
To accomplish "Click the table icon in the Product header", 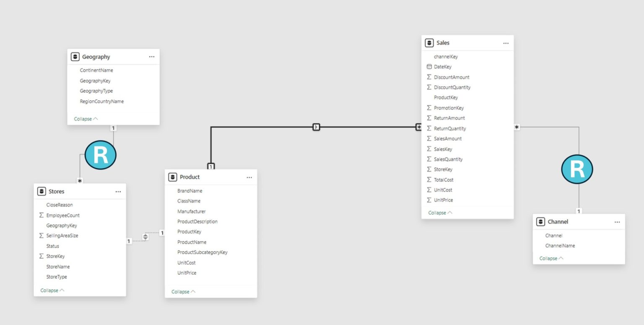I will 172,177.
